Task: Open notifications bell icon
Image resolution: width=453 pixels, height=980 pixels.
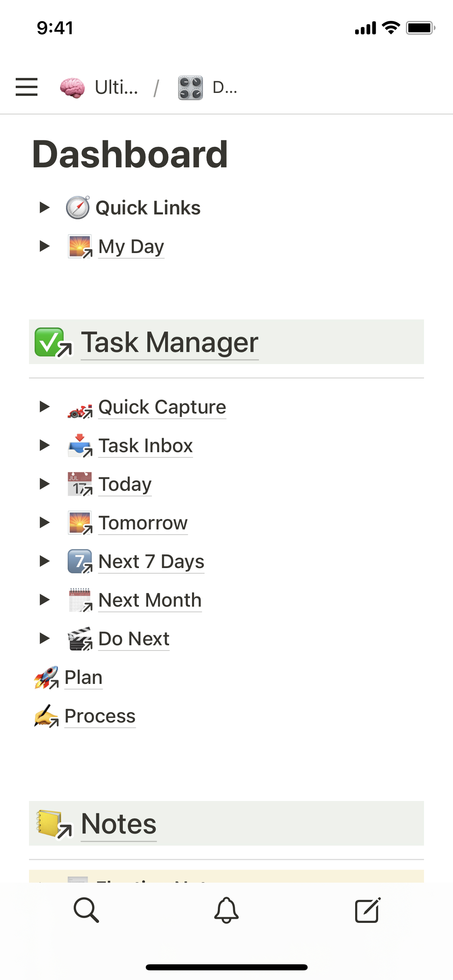Action: pos(226,910)
